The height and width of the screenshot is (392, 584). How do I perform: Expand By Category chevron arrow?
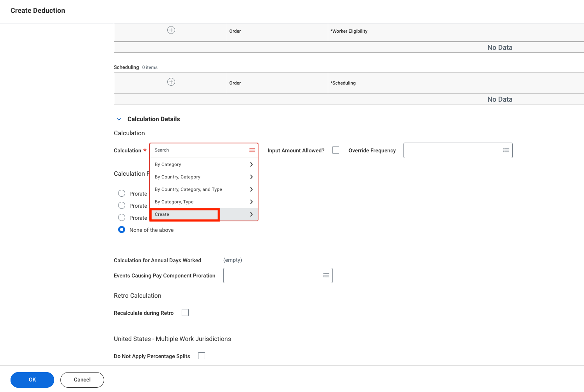point(251,164)
